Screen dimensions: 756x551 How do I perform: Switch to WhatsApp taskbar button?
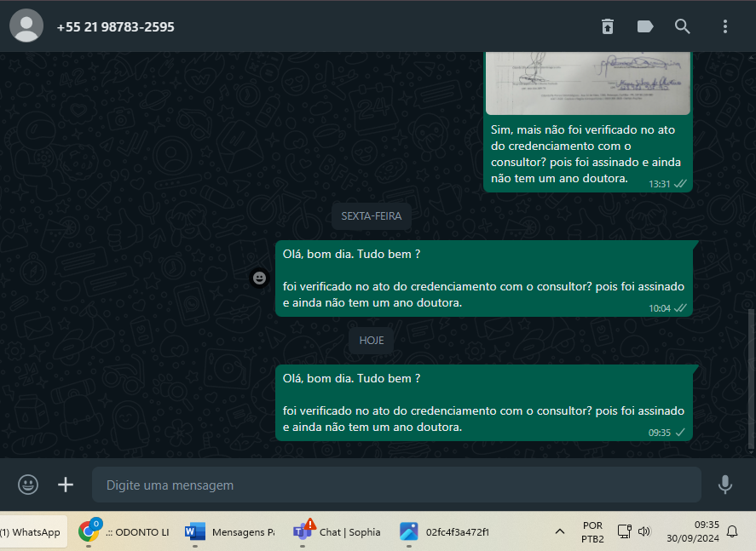tap(32, 532)
